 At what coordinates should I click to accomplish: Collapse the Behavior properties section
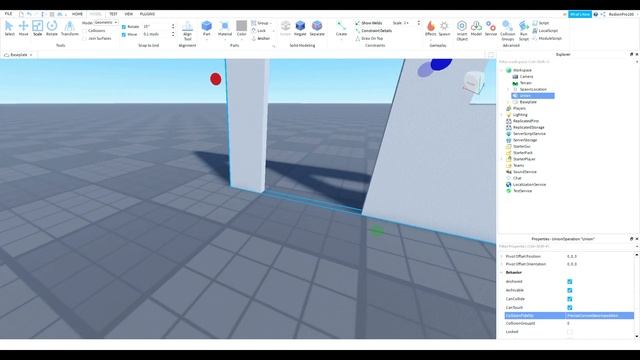click(502, 272)
